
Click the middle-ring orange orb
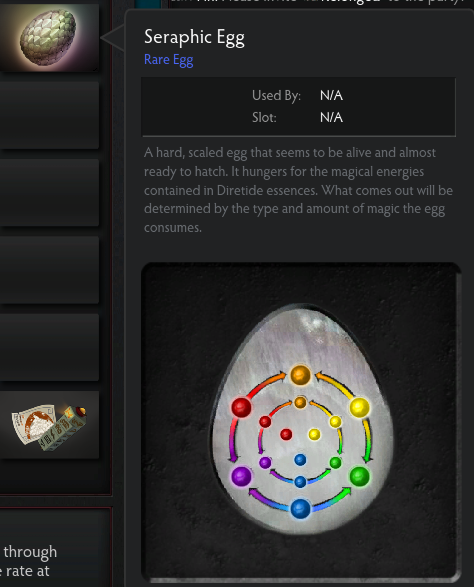[300, 402]
